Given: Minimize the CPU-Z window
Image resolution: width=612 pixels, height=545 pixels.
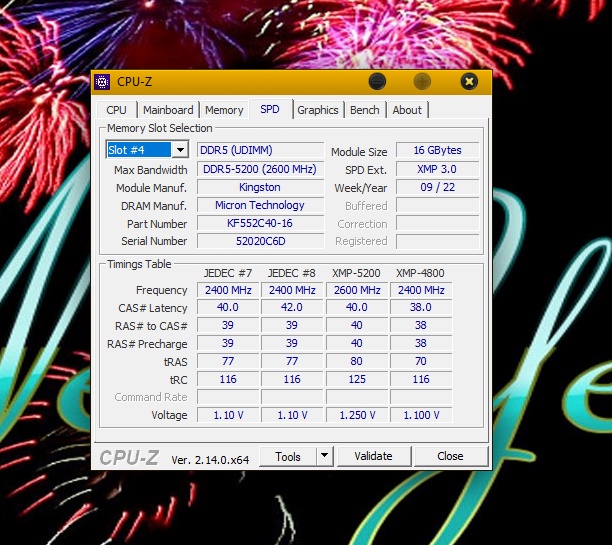Looking at the screenshot, I should pyautogui.click(x=377, y=82).
